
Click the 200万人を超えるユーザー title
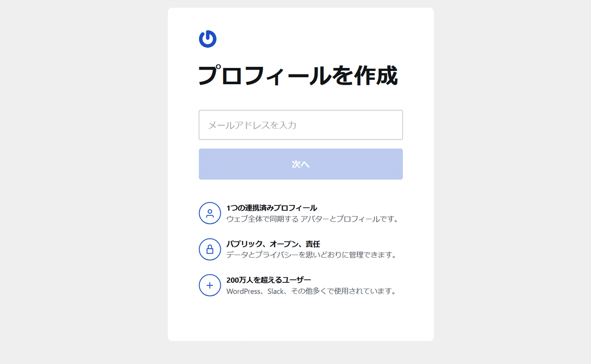269,280
